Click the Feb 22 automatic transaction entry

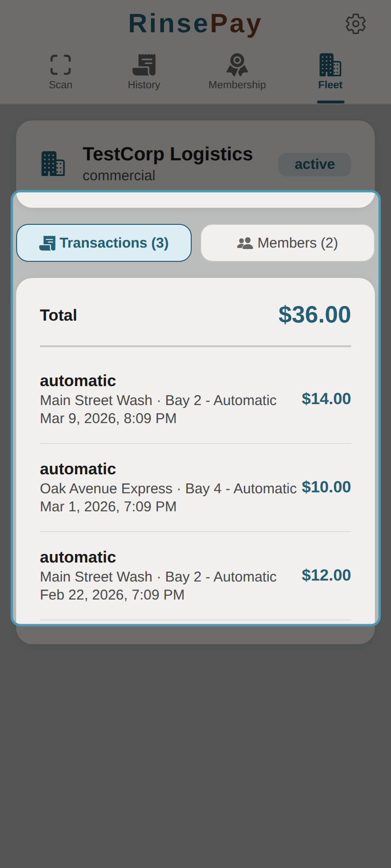[195, 575]
